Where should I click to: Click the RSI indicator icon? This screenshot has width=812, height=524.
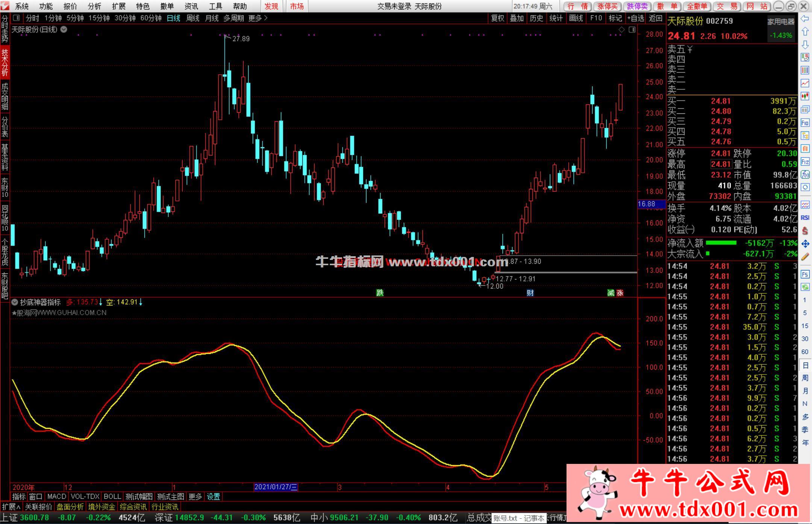tap(805, 218)
